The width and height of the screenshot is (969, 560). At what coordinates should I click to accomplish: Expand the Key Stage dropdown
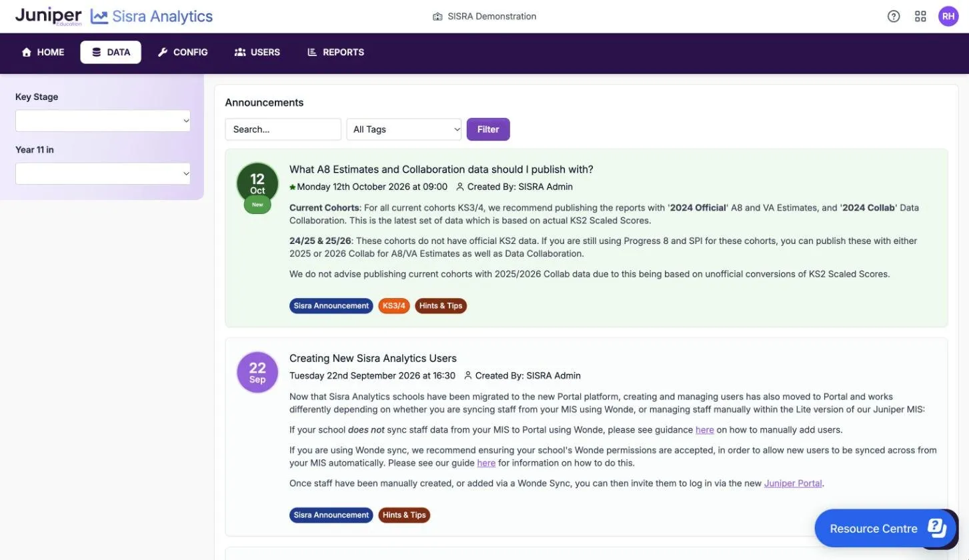pyautogui.click(x=103, y=121)
